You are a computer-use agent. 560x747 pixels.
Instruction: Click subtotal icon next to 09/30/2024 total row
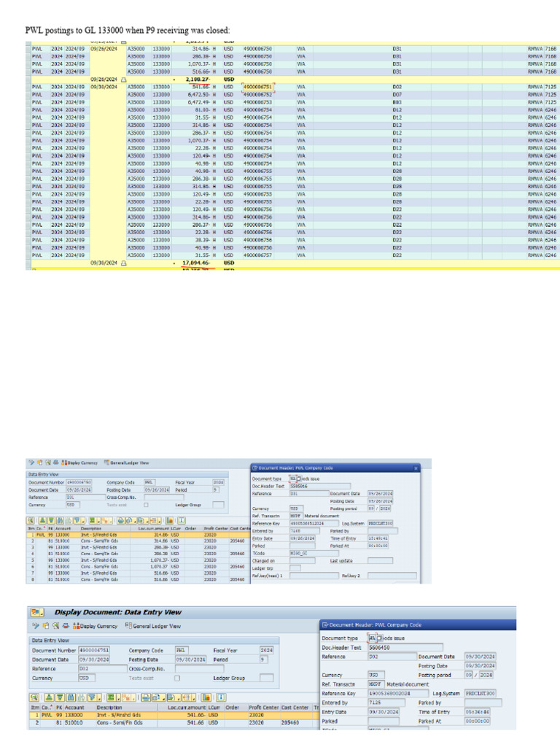point(123,263)
